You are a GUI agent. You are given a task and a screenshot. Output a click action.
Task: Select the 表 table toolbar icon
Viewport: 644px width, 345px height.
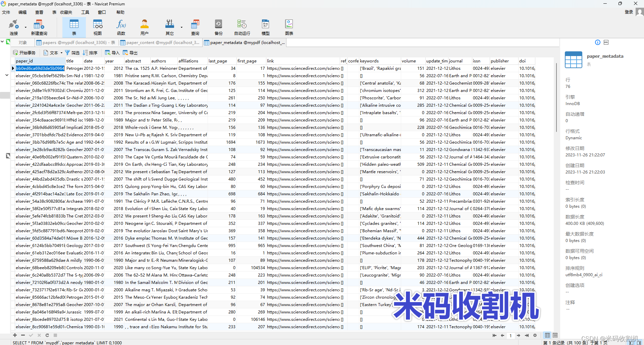click(74, 27)
